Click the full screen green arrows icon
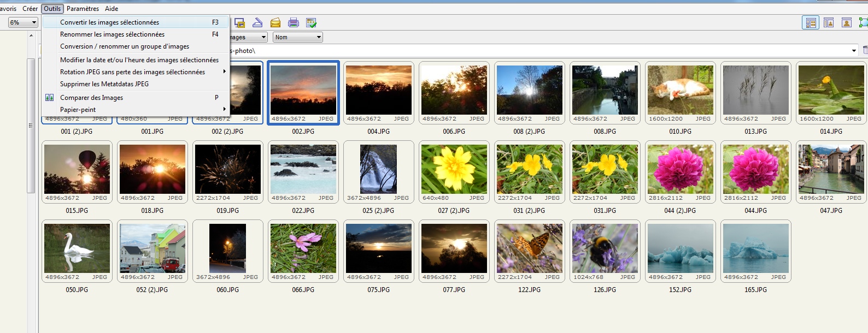This screenshot has width=868, height=333. (863, 23)
